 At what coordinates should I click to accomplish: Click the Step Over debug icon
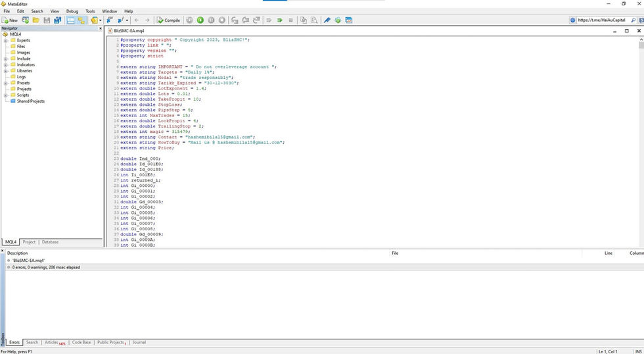coord(246,20)
